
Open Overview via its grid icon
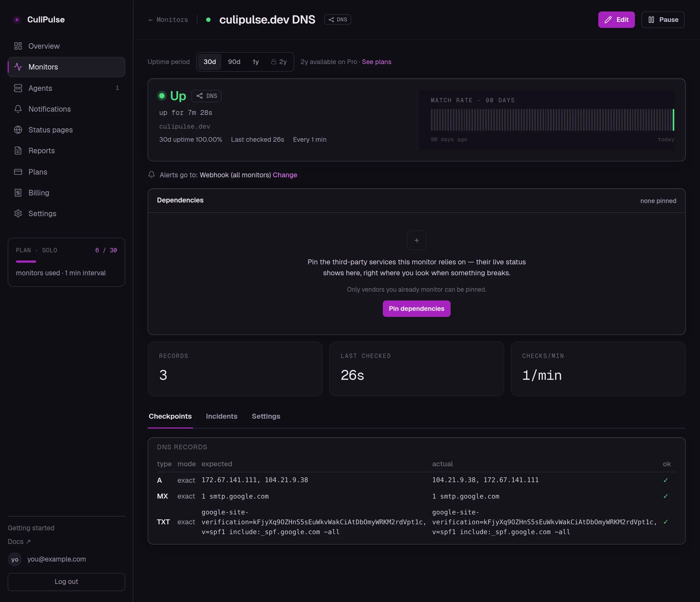tap(18, 46)
